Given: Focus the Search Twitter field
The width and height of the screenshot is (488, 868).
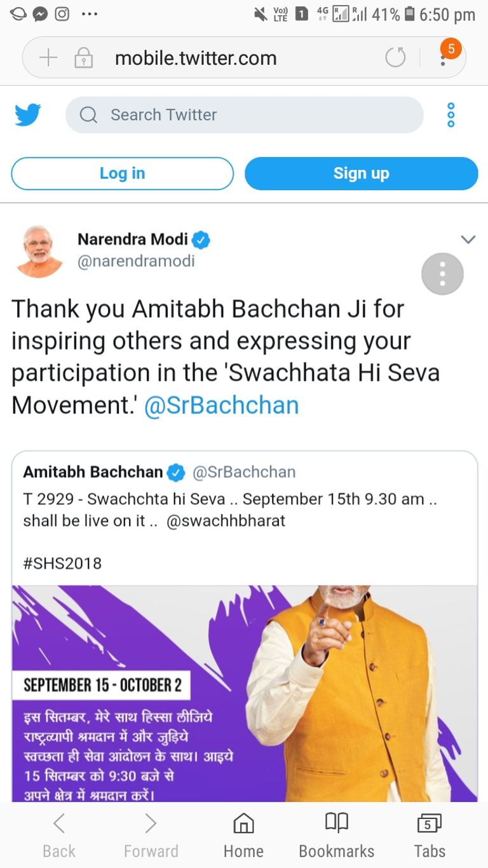Looking at the screenshot, I should (x=245, y=115).
